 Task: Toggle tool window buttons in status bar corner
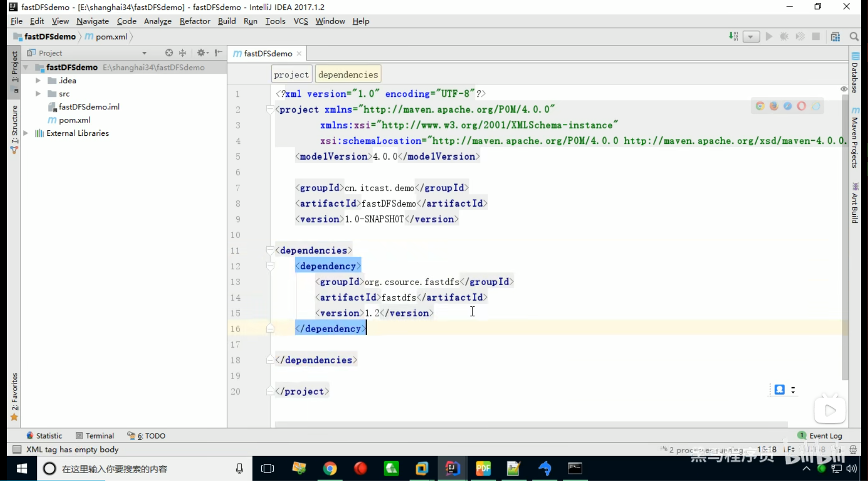[x=16, y=450]
